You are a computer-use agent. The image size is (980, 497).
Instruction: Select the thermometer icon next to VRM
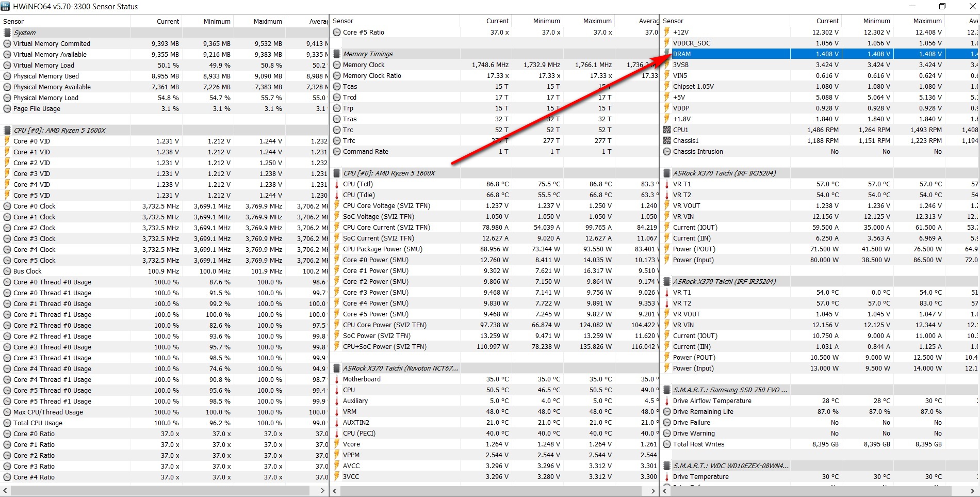[337, 412]
